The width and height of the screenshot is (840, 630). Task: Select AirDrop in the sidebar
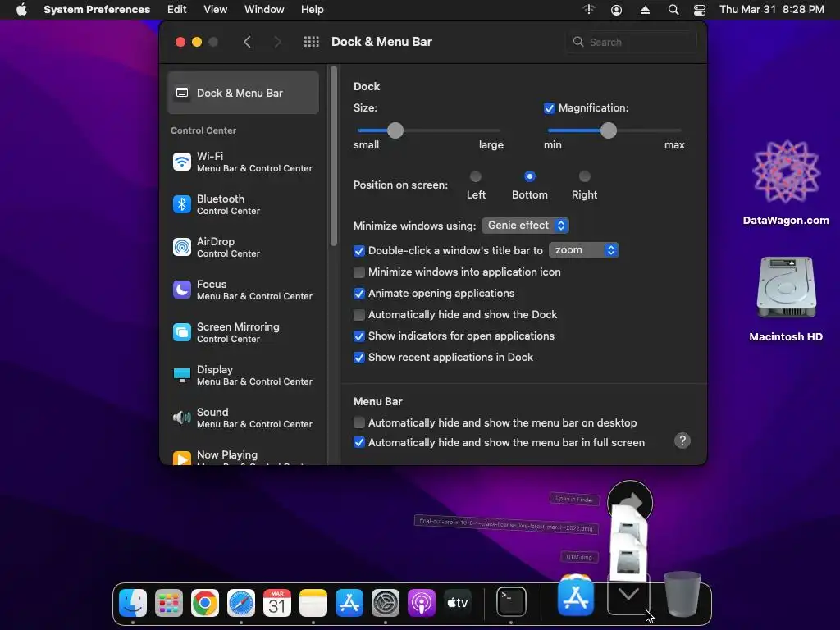[243, 247]
